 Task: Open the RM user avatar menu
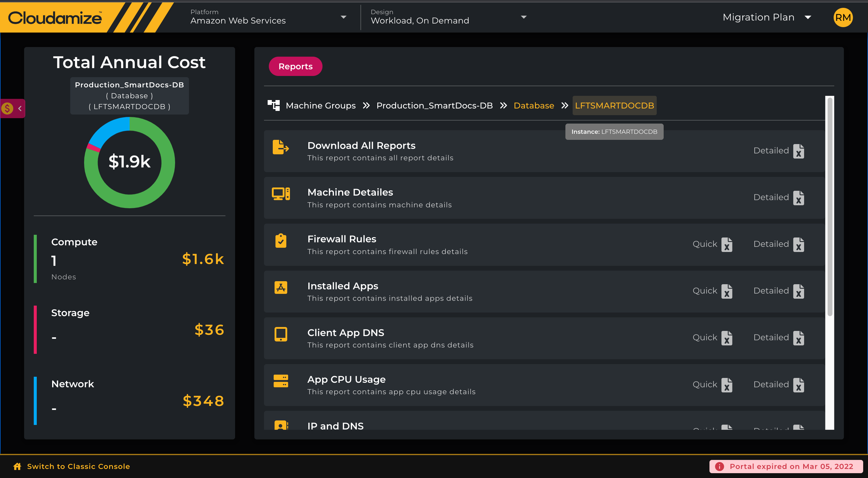click(843, 17)
